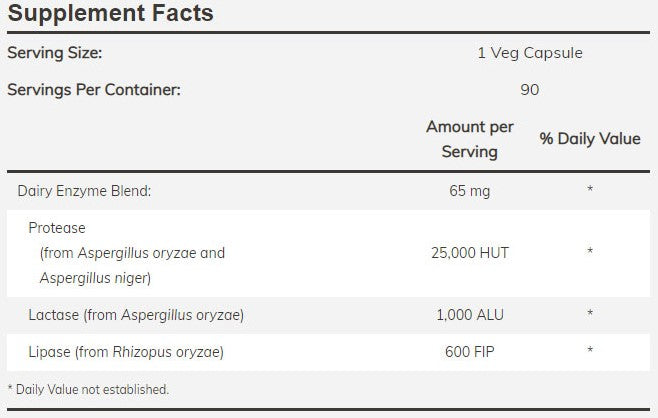The height and width of the screenshot is (418, 658).
Task: Click the 1,000 ALU amount
Action: (x=469, y=315)
